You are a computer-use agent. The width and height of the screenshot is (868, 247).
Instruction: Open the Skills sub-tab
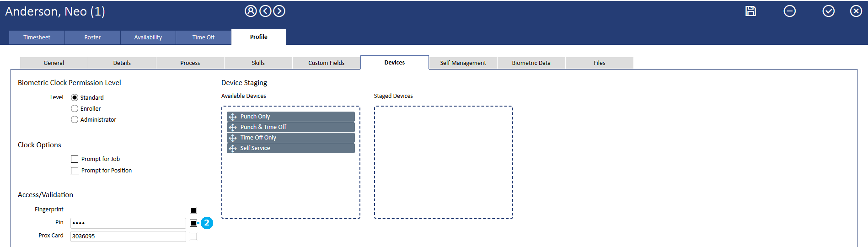[x=258, y=63]
